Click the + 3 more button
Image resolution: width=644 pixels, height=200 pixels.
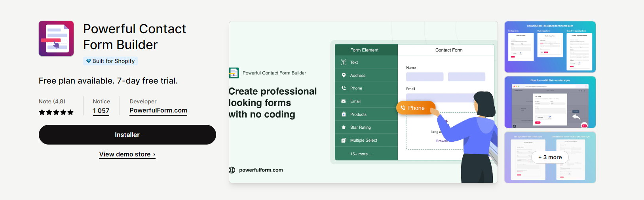tap(550, 157)
